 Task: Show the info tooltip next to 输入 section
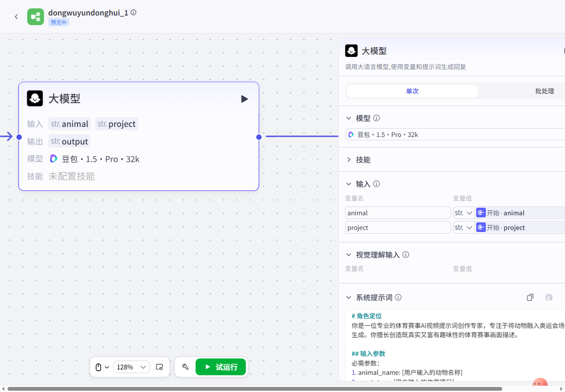(377, 184)
